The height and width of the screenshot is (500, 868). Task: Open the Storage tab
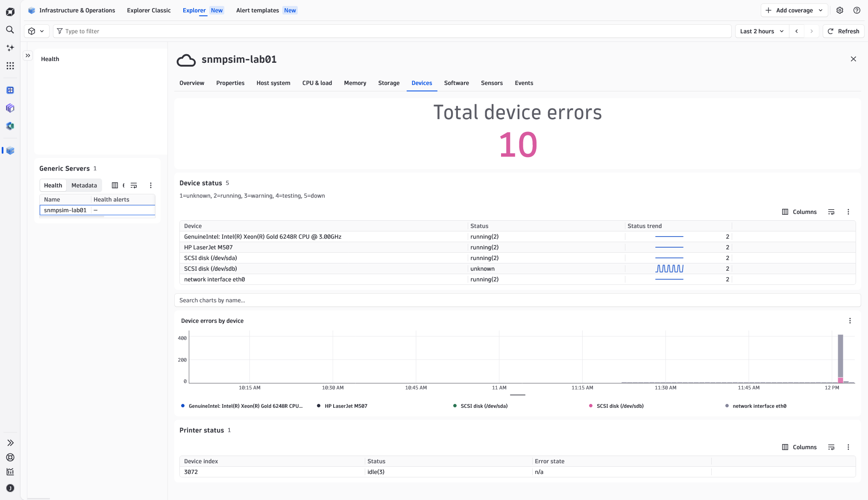(x=389, y=83)
